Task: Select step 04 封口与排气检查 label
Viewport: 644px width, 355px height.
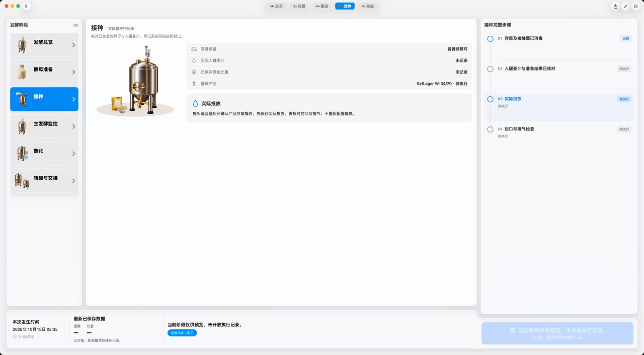Action: point(519,129)
